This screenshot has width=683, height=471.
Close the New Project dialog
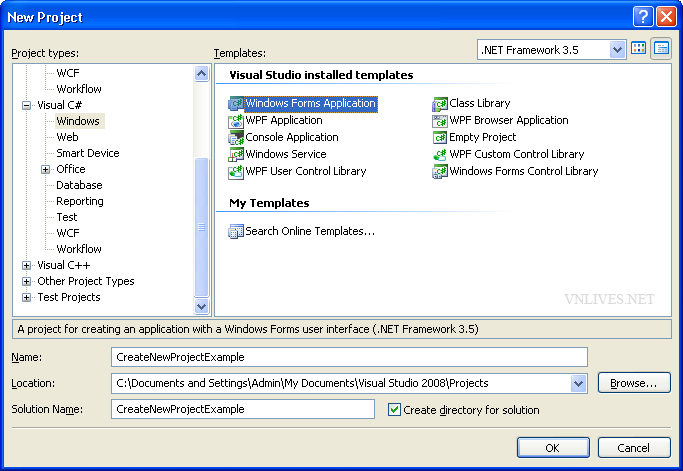(x=666, y=17)
